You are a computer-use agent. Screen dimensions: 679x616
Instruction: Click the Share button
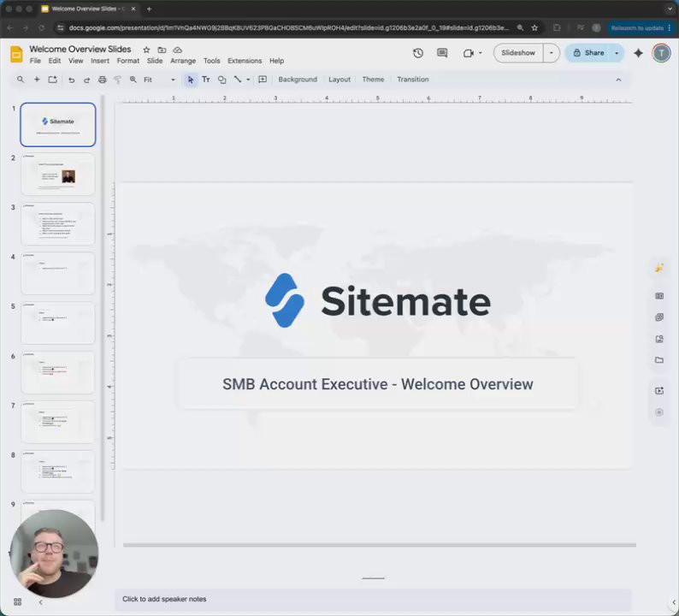(x=588, y=53)
